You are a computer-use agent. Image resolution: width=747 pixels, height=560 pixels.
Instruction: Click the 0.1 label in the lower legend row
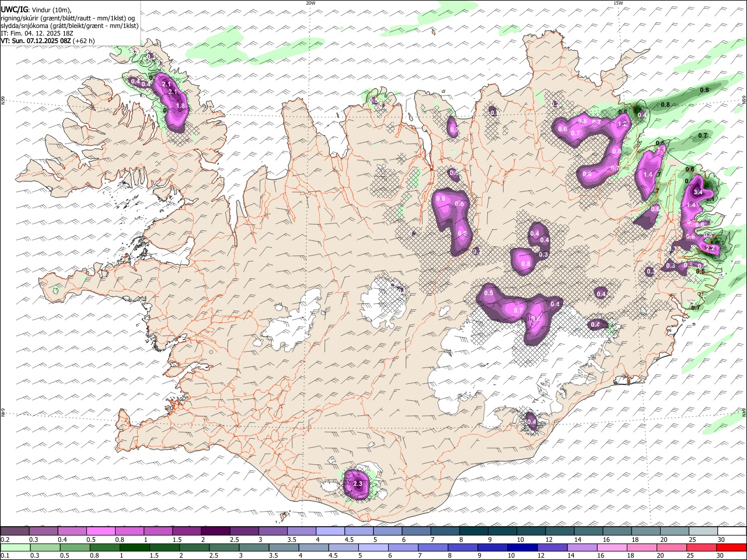[6, 556]
